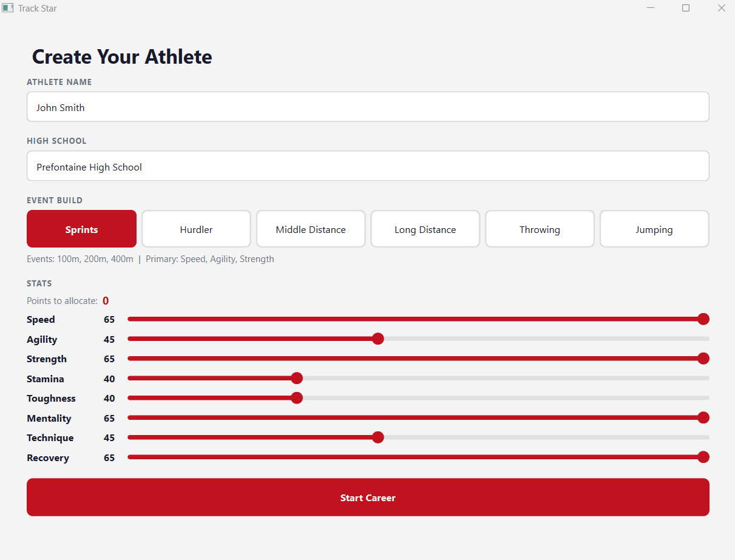Click the Track Star app icon in title bar
This screenshot has width=735, height=560.
coord(8,8)
